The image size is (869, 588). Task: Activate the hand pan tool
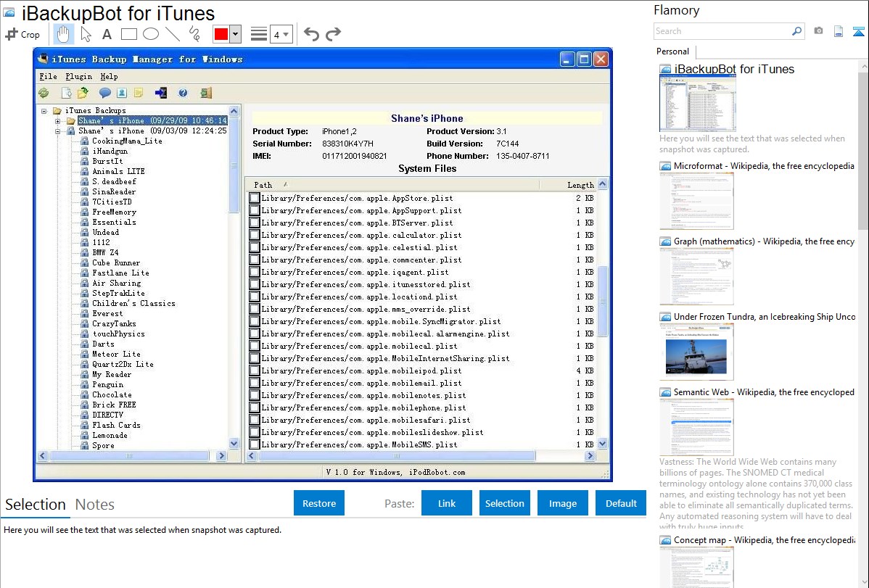click(63, 34)
